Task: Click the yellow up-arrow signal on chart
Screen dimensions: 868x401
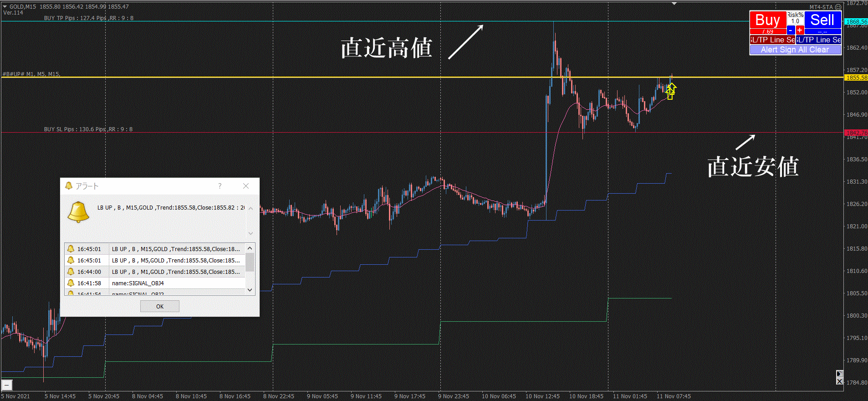Action: point(671,91)
